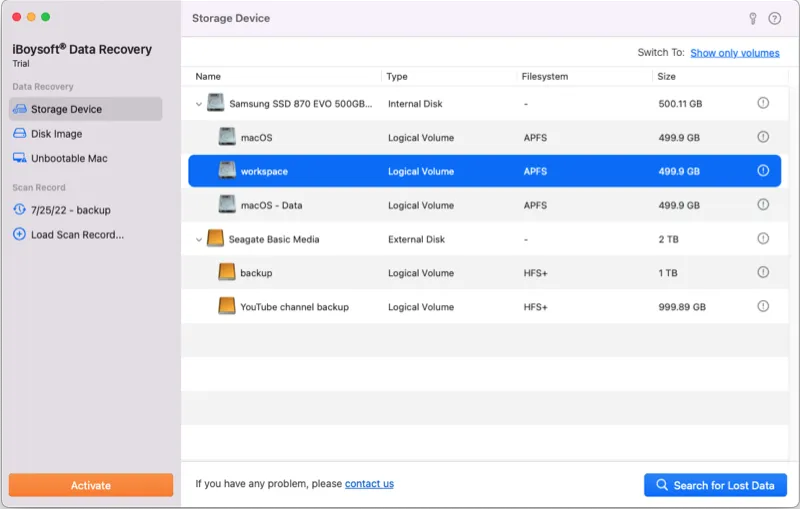The height and width of the screenshot is (509, 800).
Task: Select Storage Device in the sidebar
Action: tap(66, 109)
